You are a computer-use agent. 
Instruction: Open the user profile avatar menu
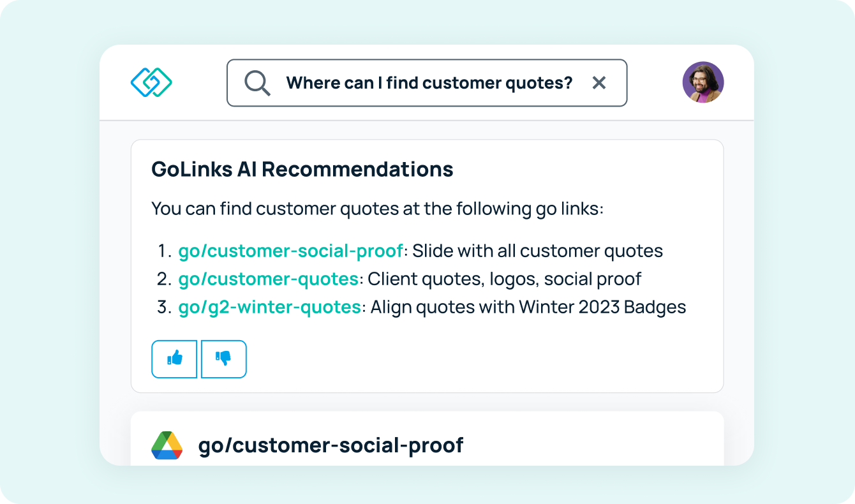click(703, 82)
